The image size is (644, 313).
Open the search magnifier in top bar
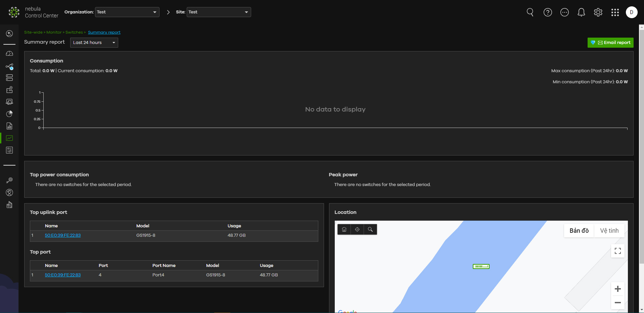coord(530,12)
